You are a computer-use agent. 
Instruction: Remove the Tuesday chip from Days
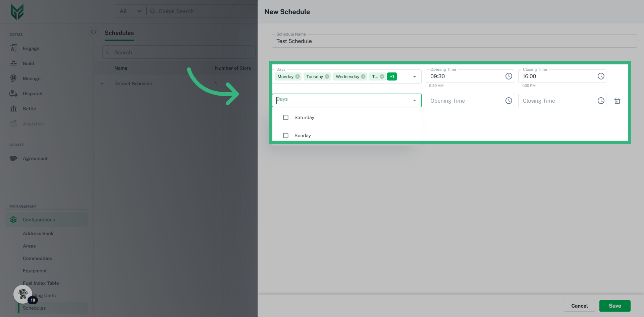(327, 76)
